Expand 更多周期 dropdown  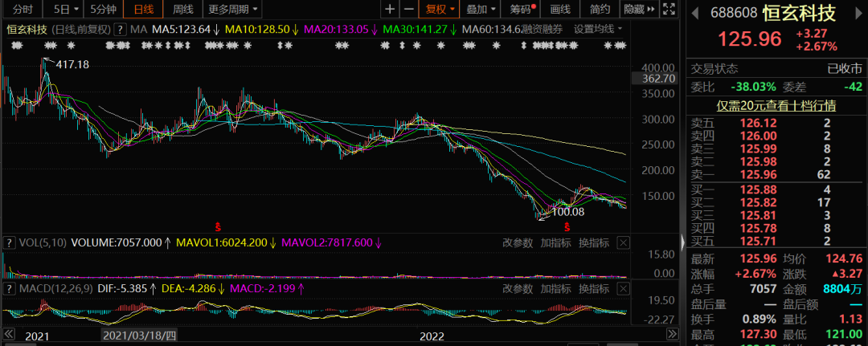[233, 9]
